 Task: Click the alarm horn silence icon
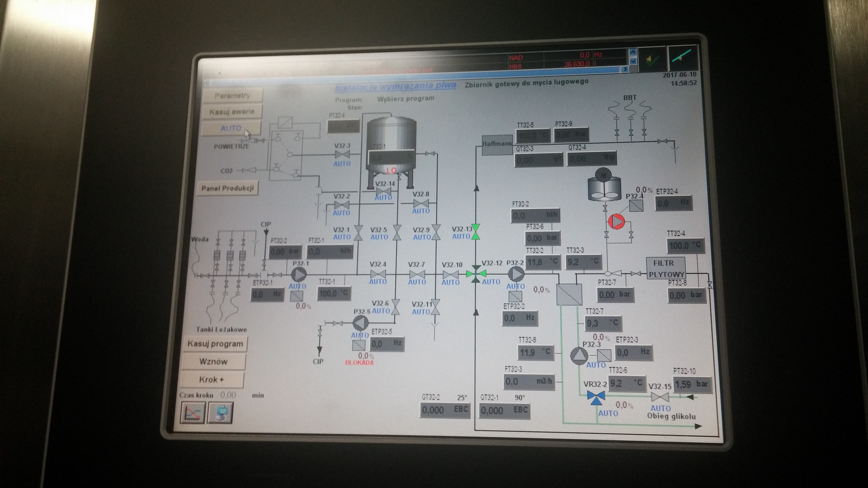pos(682,58)
